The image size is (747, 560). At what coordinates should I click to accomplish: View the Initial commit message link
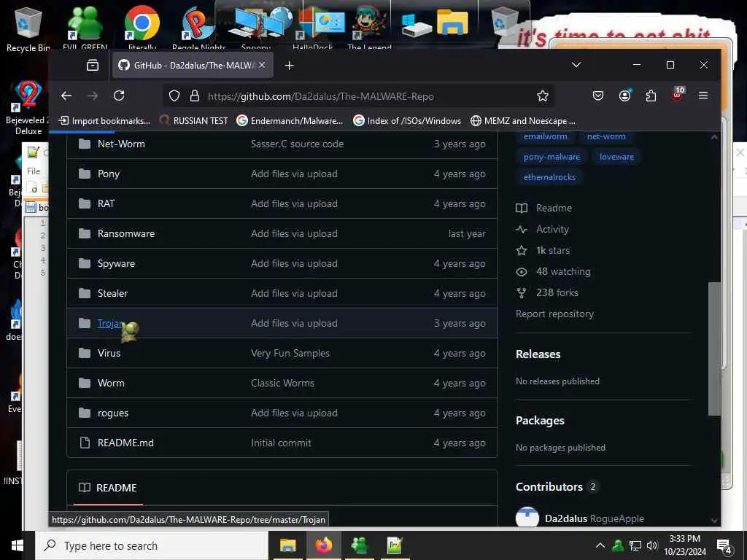click(x=281, y=443)
